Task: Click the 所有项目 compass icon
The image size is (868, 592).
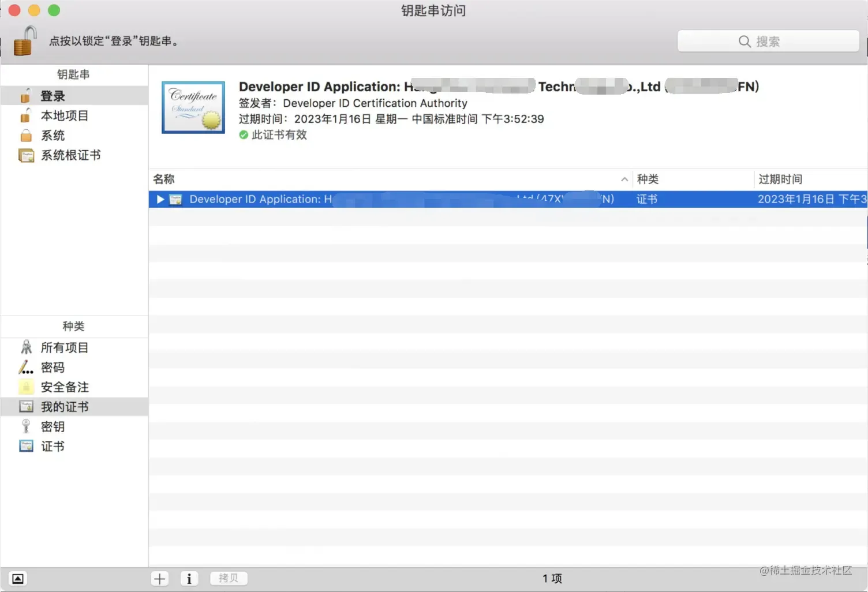Action: click(26, 347)
